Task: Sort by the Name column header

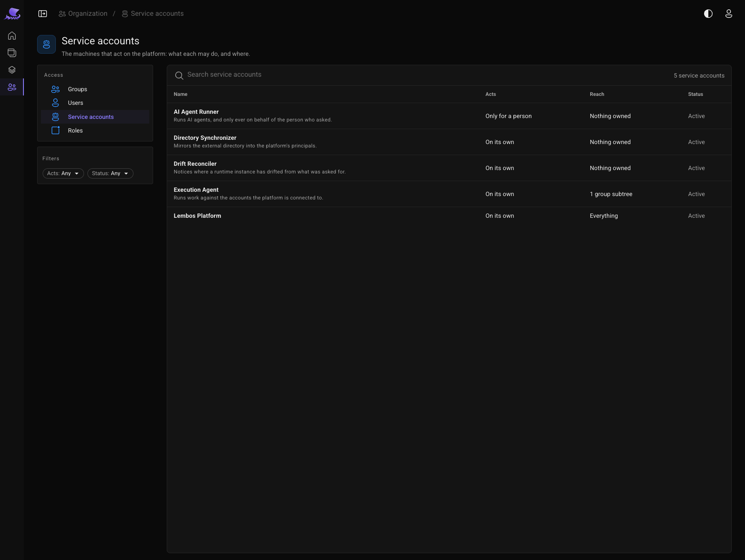Action: click(180, 94)
